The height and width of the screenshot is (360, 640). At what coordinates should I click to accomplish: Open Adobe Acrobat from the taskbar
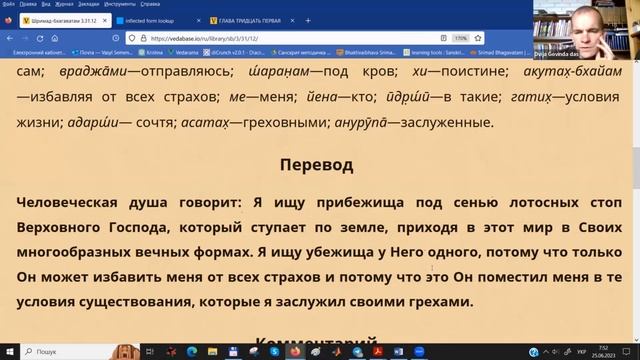pyautogui.click(x=378, y=351)
